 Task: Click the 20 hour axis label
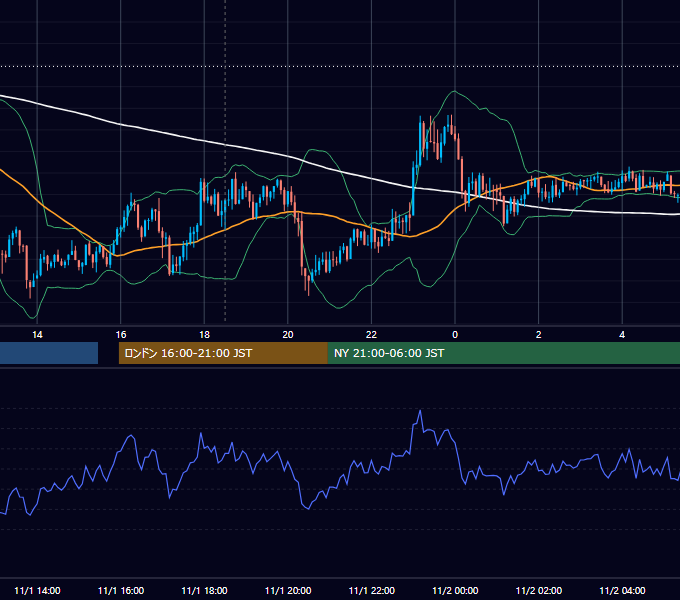[288, 335]
